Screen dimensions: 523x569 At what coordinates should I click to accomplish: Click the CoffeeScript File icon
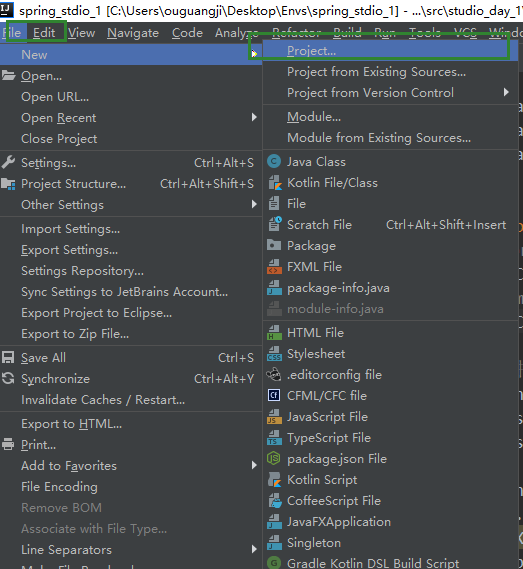[275, 501]
